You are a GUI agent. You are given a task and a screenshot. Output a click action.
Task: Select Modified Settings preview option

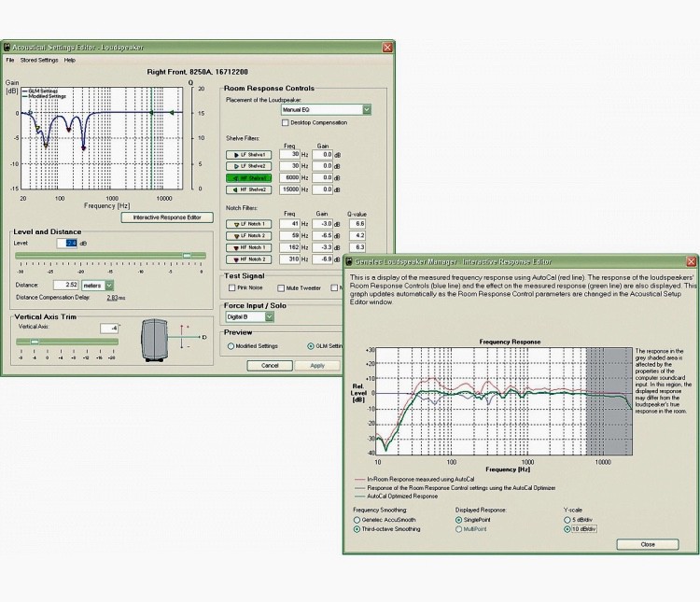[x=231, y=346]
